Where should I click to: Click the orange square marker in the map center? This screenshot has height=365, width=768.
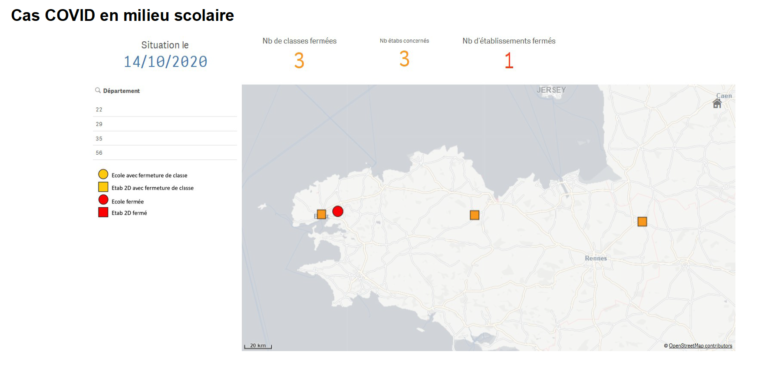(x=474, y=215)
